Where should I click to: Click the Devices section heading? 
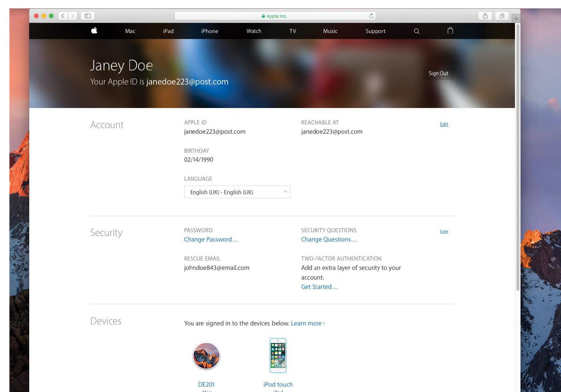(106, 321)
